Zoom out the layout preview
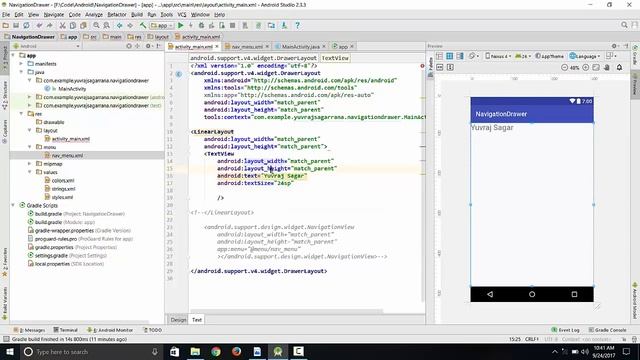The width and height of the screenshot is (640, 360). 564,67
